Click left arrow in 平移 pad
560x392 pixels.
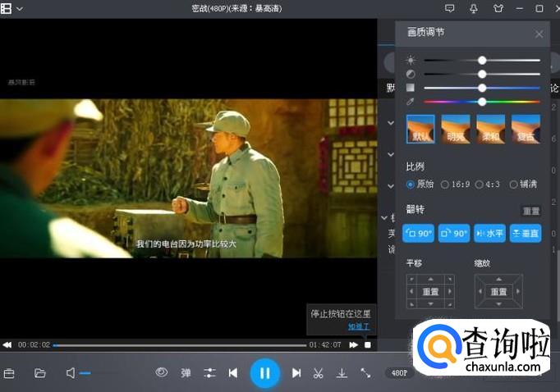pos(411,291)
